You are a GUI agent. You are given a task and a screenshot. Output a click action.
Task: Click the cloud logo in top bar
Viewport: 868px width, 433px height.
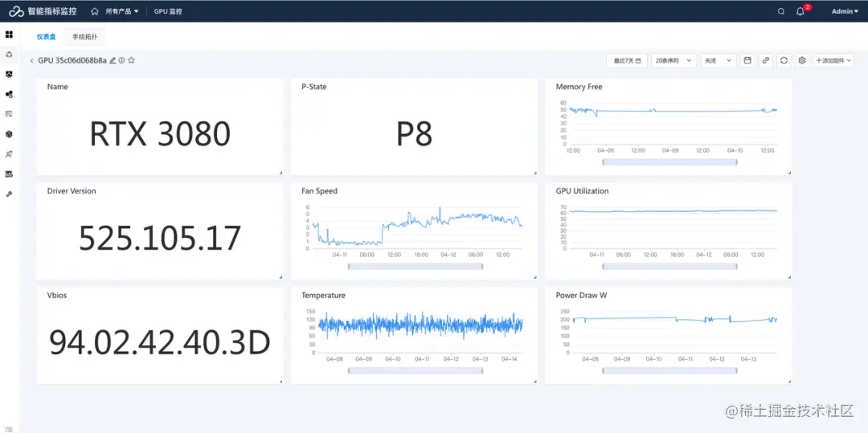(17, 11)
